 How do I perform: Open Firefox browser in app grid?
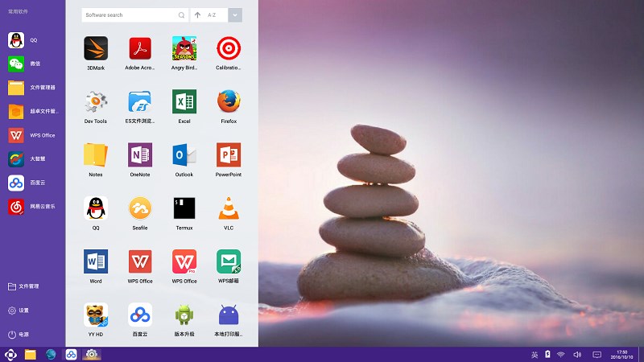[x=229, y=102]
